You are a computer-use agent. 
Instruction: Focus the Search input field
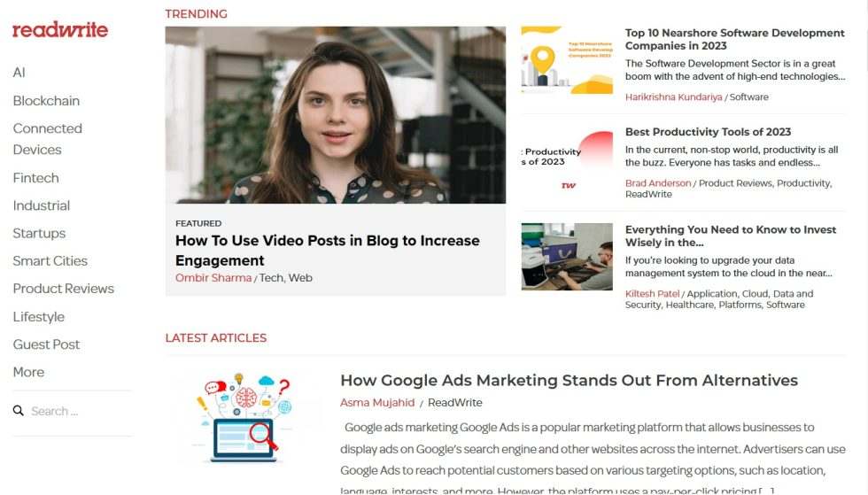pos(81,411)
